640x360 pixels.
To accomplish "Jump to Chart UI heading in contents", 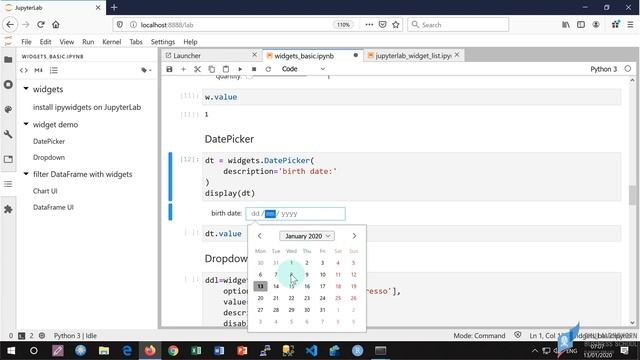I will click(x=45, y=191).
